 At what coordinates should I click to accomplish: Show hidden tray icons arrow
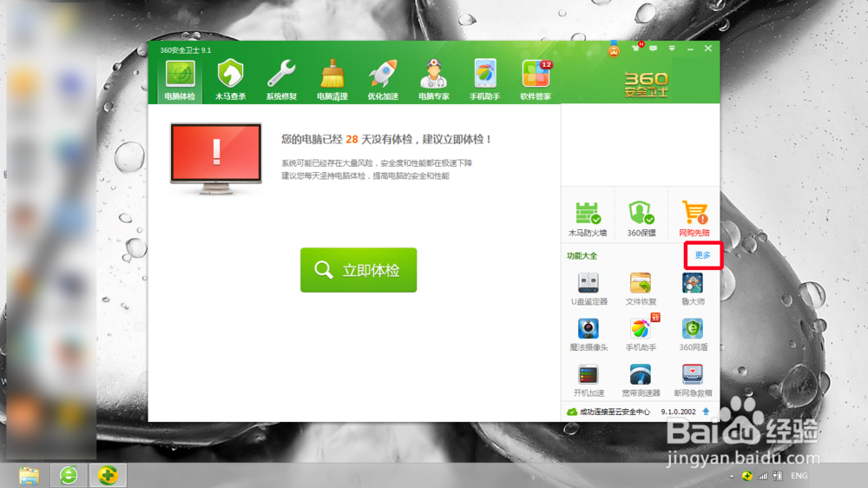point(731,476)
